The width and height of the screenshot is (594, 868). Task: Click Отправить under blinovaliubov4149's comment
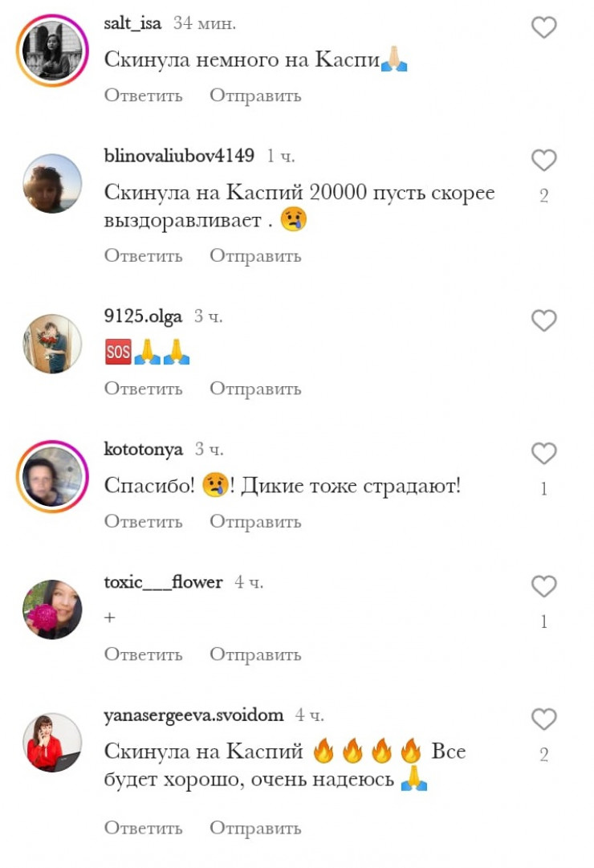coord(255,256)
